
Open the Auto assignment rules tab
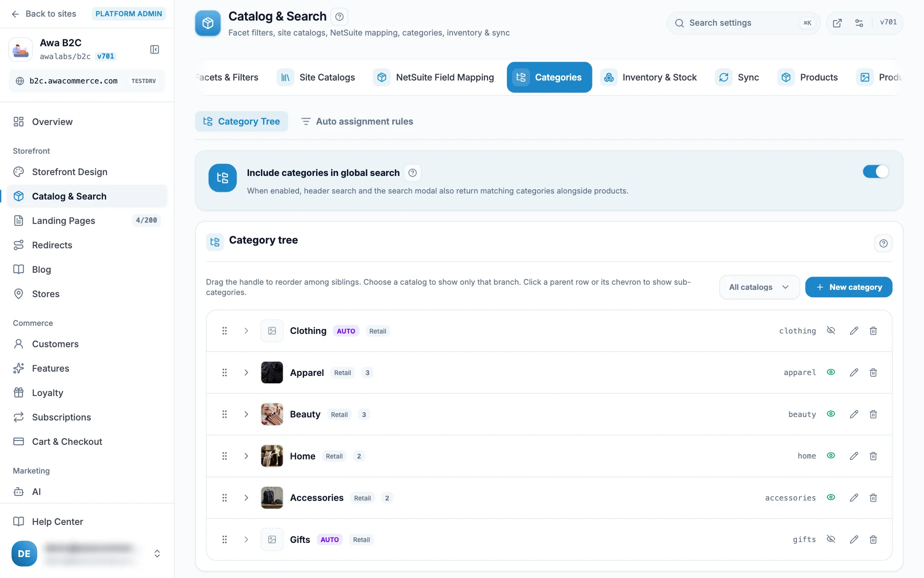click(x=357, y=122)
